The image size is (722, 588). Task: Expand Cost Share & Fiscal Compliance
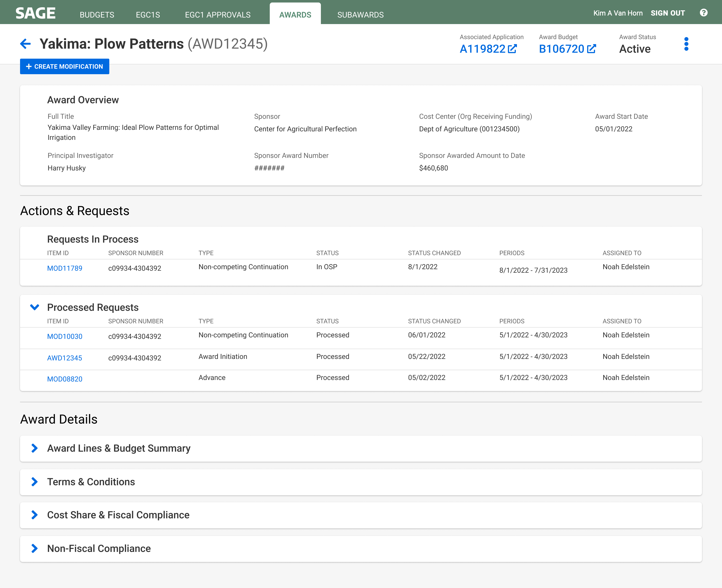(35, 515)
